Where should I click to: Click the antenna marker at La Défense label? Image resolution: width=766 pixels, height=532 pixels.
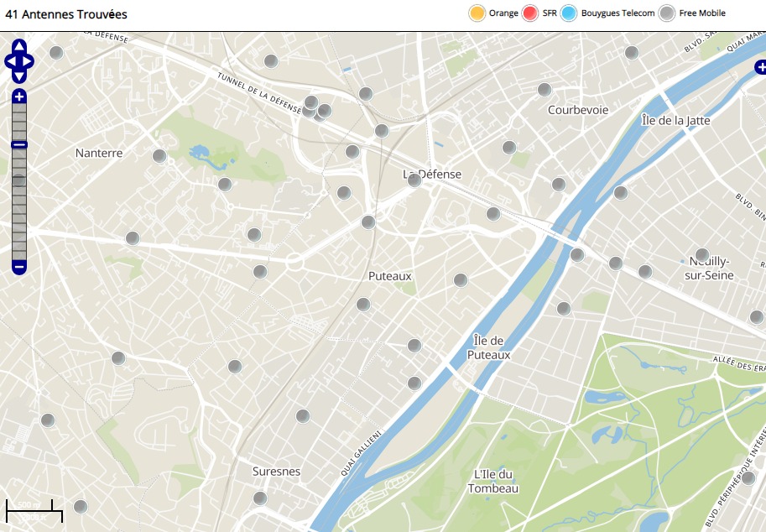pos(414,180)
